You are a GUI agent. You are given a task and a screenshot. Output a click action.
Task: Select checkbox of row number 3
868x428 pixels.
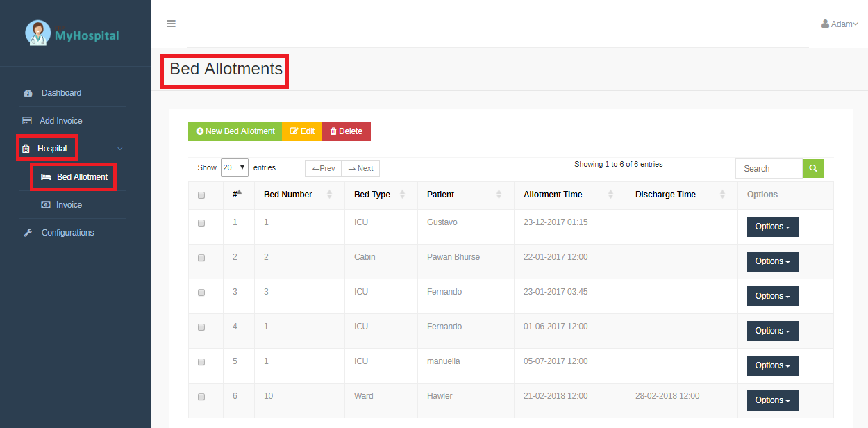(201, 293)
